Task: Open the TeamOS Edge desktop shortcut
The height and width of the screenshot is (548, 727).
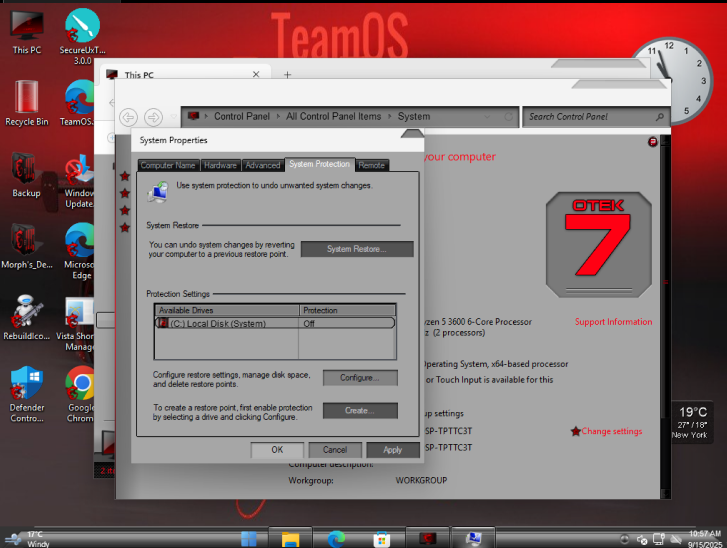Action: pyautogui.click(x=79, y=103)
